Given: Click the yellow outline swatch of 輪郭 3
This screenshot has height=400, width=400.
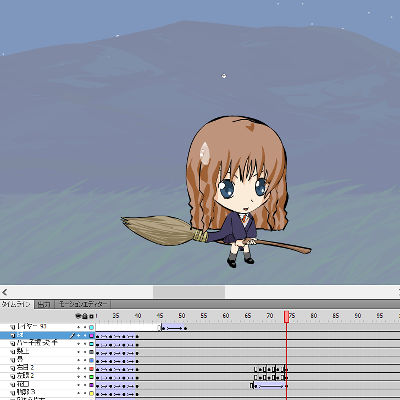Looking at the screenshot, I should [x=91, y=393].
